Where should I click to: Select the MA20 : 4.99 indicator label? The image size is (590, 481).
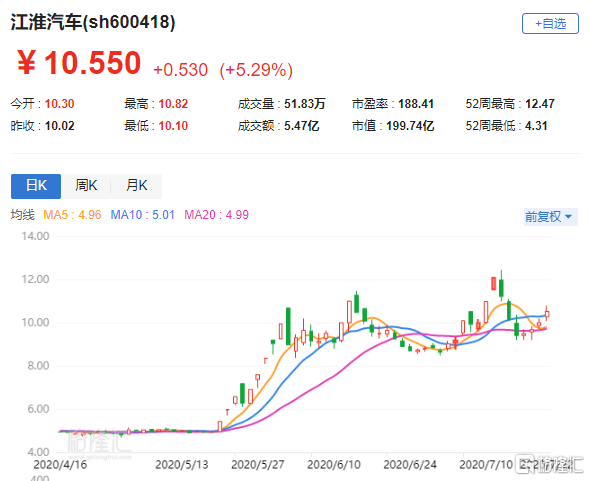[x=216, y=215]
